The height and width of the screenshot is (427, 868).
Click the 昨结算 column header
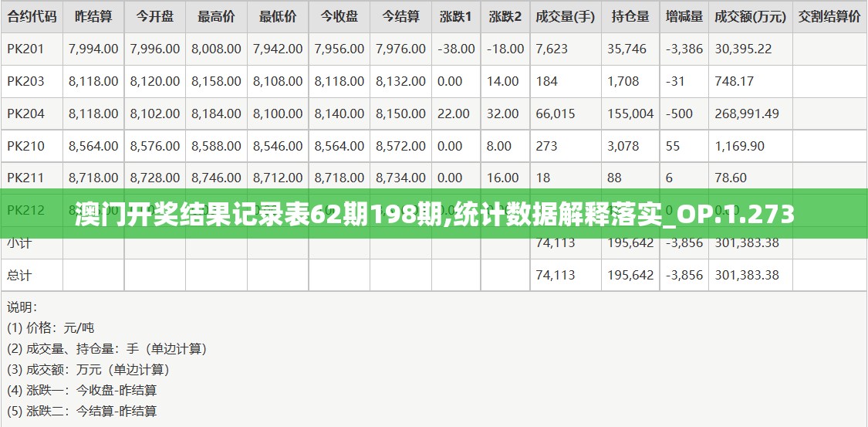93,17
